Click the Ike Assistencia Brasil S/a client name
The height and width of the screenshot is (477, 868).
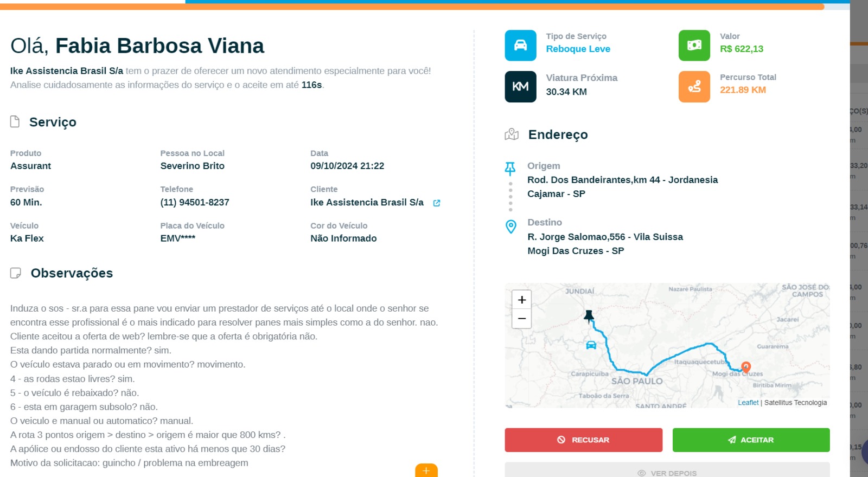(367, 202)
